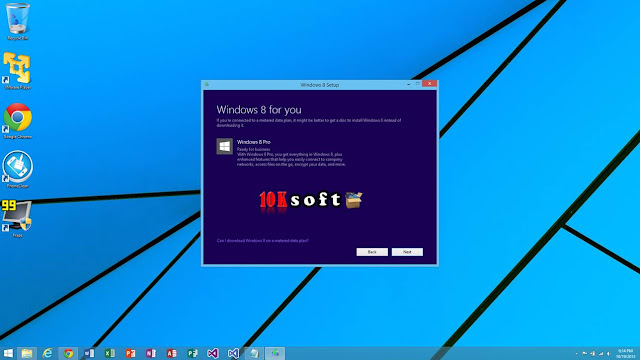Launch Internet Explorer from the taskbar
Image resolution: width=640 pixels, height=360 pixels.
47,353
